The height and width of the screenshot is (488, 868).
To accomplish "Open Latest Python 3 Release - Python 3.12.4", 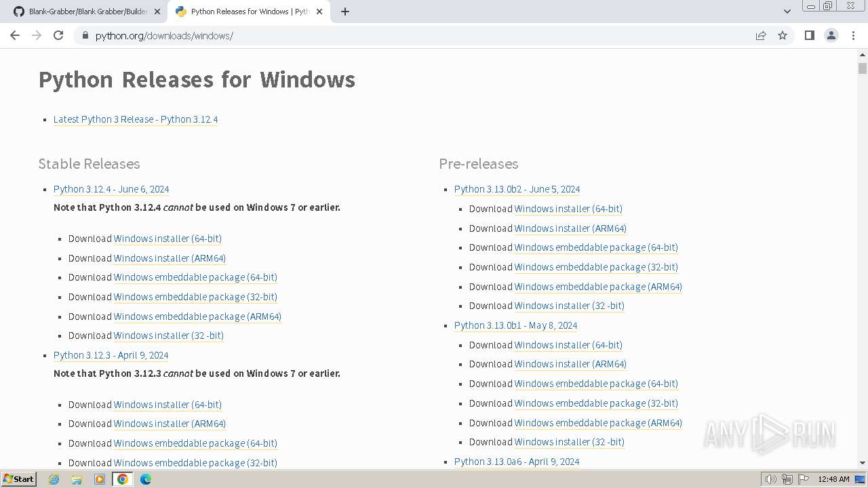I will point(136,119).
